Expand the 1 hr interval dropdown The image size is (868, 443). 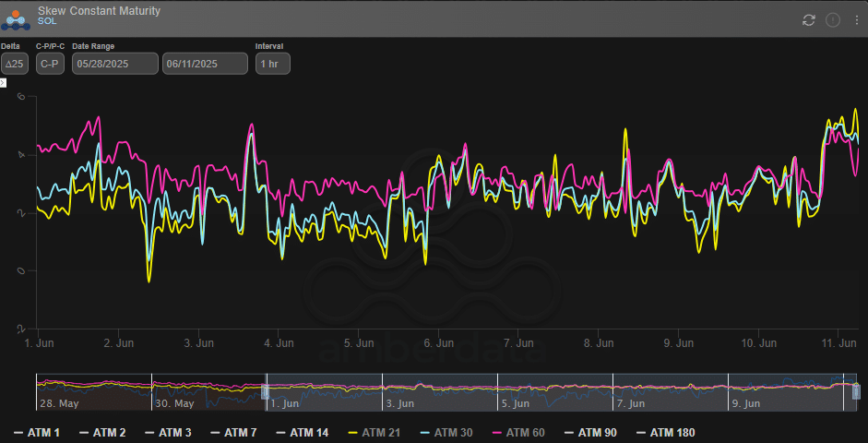272,64
